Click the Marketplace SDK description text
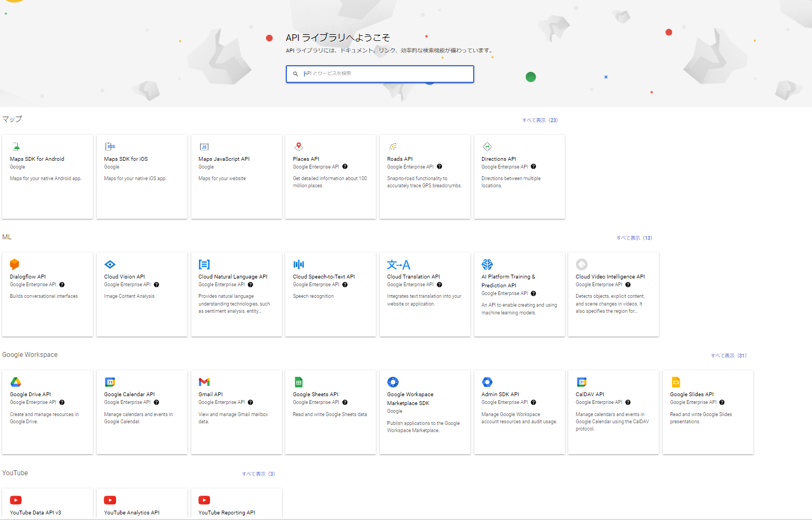 (423, 427)
